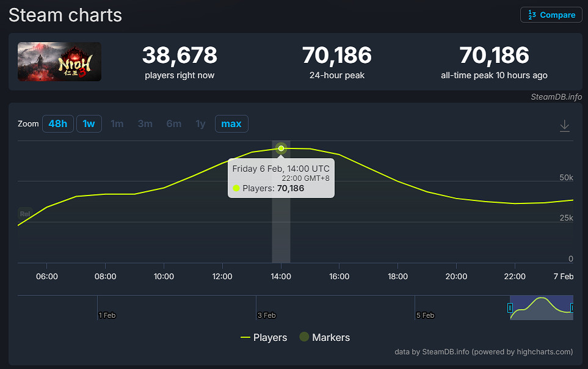Switch chart zoom to 1w
The image size is (588, 369).
click(x=89, y=124)
